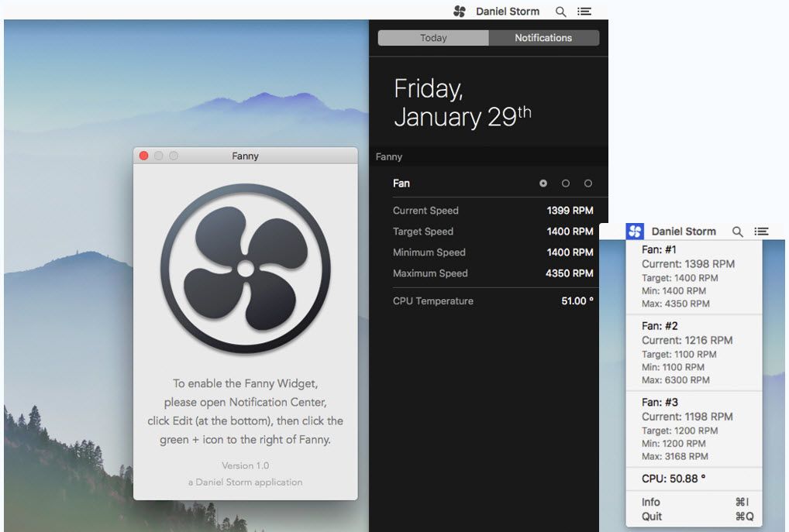Click the Fanny window title
The height and width of the screenshot is (532, 789).
pos(245,156)
